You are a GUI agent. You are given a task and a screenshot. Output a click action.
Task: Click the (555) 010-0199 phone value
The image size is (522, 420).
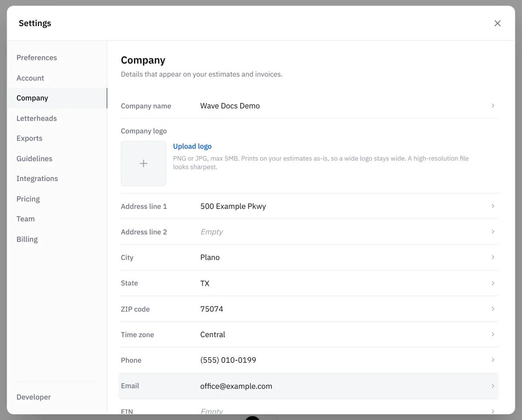coord(228,360)
